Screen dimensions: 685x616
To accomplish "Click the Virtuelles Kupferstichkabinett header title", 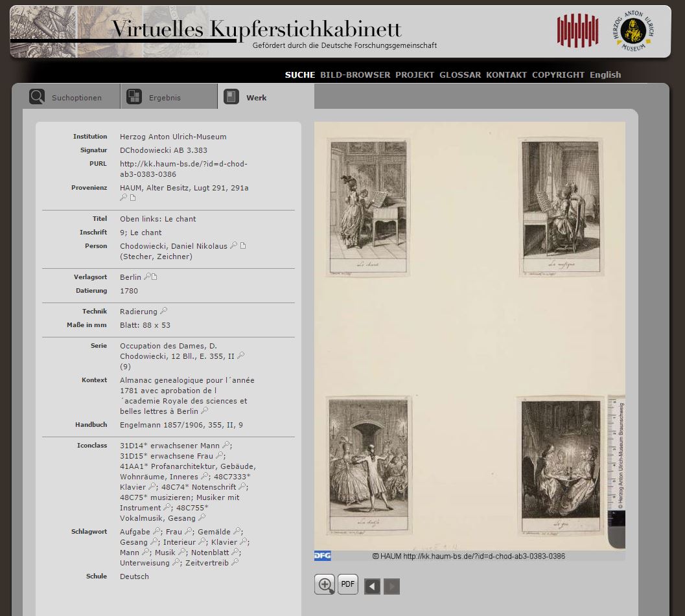I will (257, 29).
